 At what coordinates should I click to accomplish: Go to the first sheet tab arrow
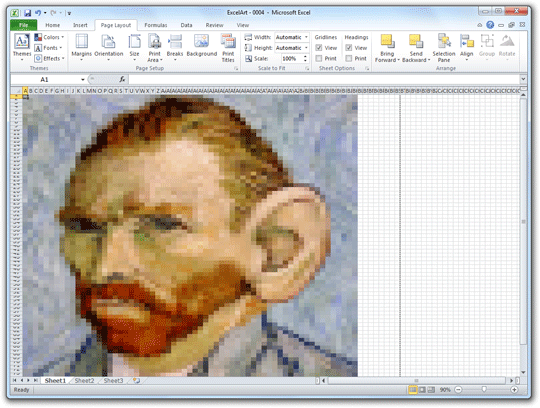14,380
